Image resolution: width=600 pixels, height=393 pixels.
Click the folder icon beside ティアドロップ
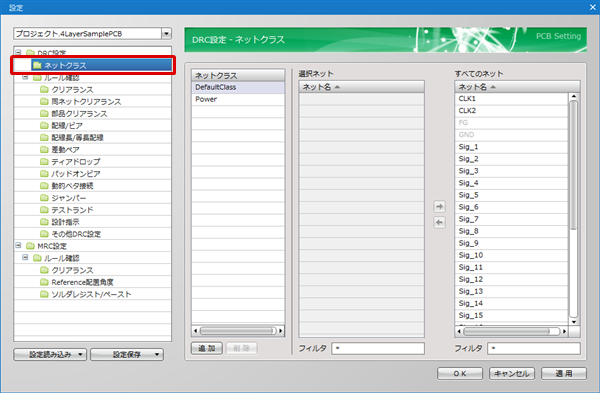tap(44, 161)
